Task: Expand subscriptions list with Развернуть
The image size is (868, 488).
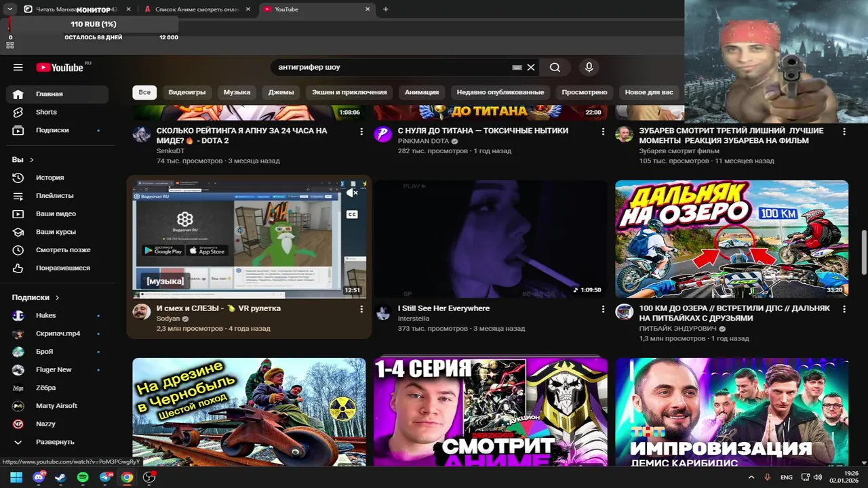Action: [x=58, y=442]
